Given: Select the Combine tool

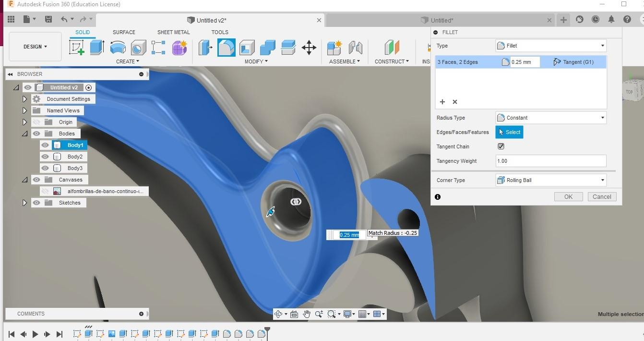Looking at the screenshot, I should click(268, 48).
